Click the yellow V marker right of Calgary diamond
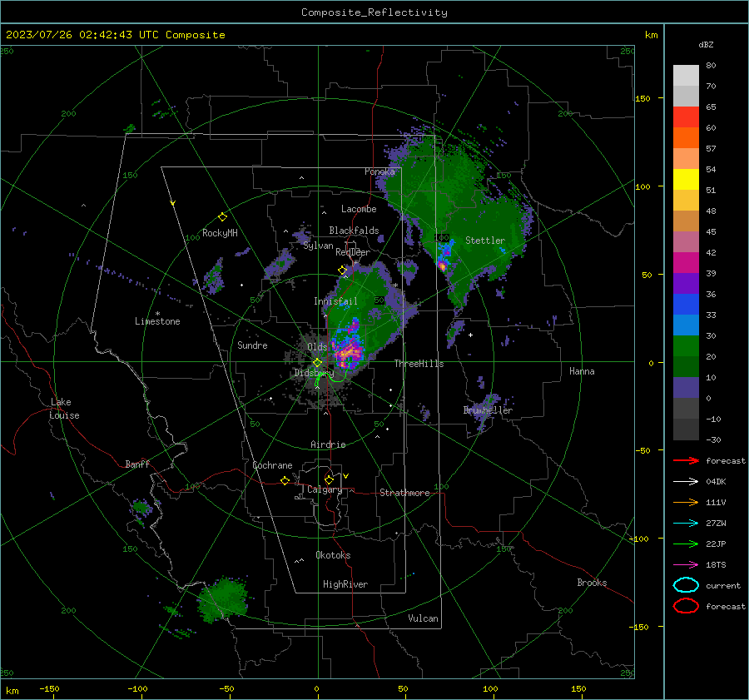 point(346,476)
